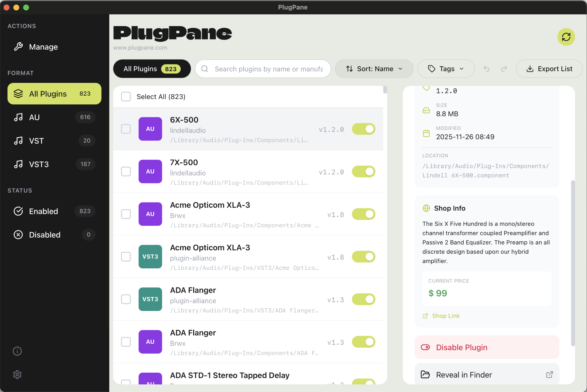The width and height of the screenshot is (587, 392).
Task: Tick the checkbox for Acme Opticom XLA-3 AU
Action: point(126,214)
